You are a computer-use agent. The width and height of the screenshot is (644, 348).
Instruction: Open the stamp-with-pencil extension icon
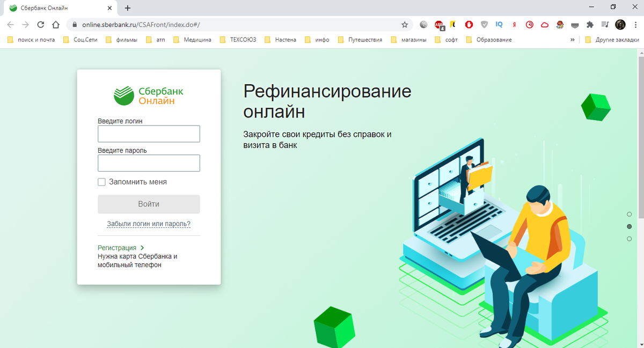click(x=560, y=25)
